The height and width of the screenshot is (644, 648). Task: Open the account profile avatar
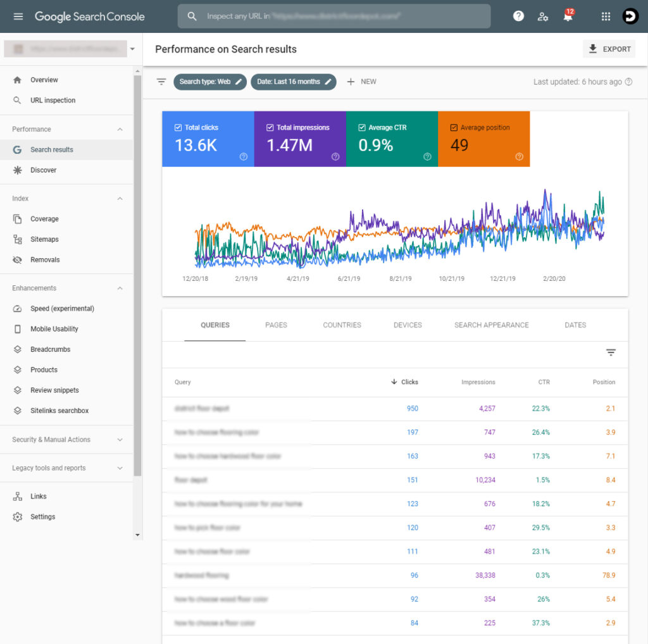point(630,16)
